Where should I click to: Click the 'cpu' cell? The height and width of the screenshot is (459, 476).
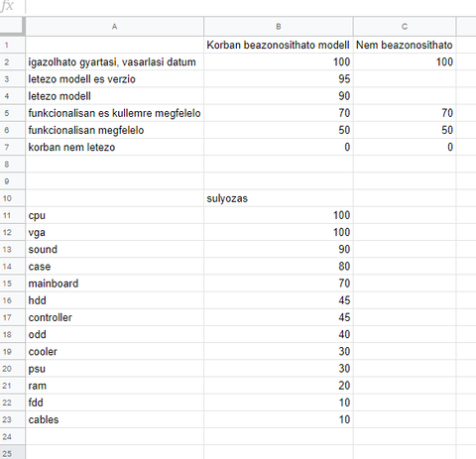click(114, 215)
